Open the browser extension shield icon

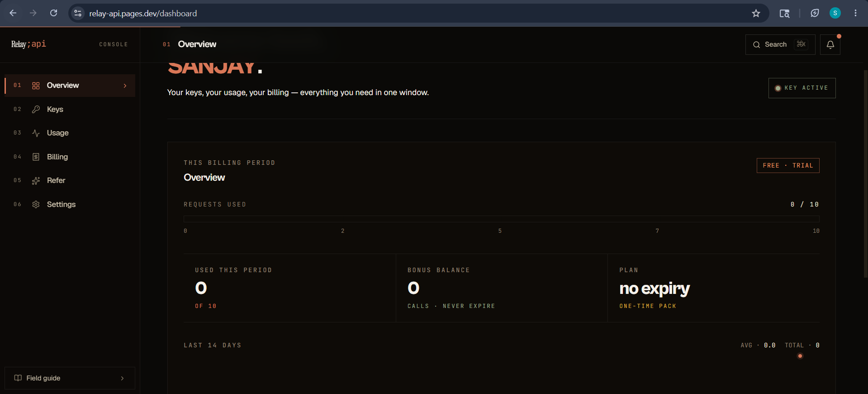(x=815, y=13)
